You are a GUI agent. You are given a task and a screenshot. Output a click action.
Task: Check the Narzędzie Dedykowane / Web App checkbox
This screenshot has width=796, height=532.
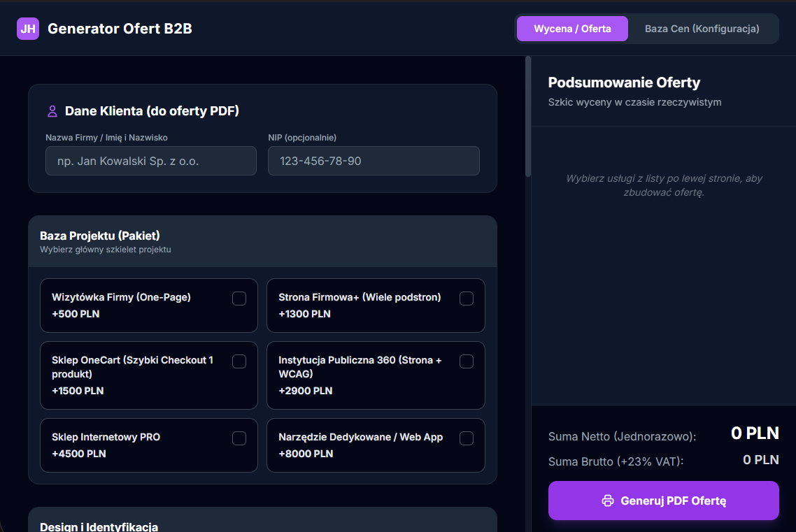click(x=467, y=438)
